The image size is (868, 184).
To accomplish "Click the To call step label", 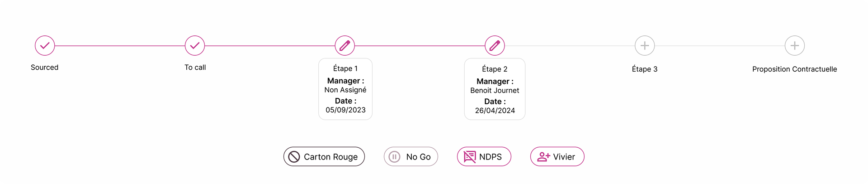I will tap(195, 68).
